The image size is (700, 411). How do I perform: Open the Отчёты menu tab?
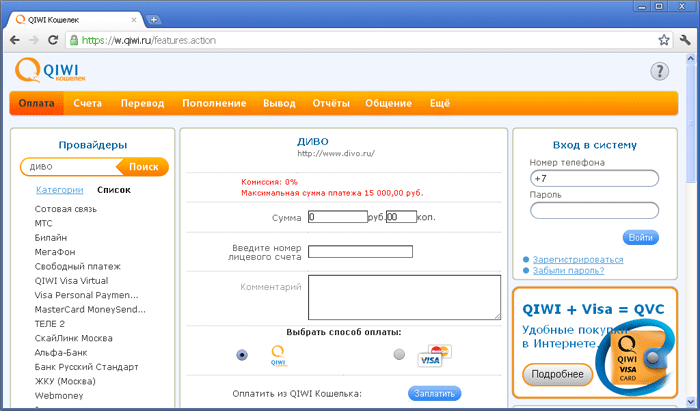coord(331,104)
